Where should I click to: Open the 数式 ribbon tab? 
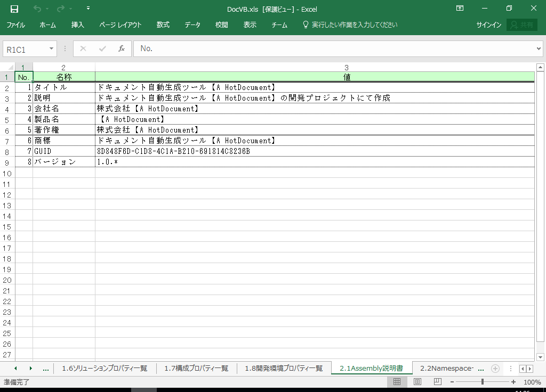coord(163,24)
